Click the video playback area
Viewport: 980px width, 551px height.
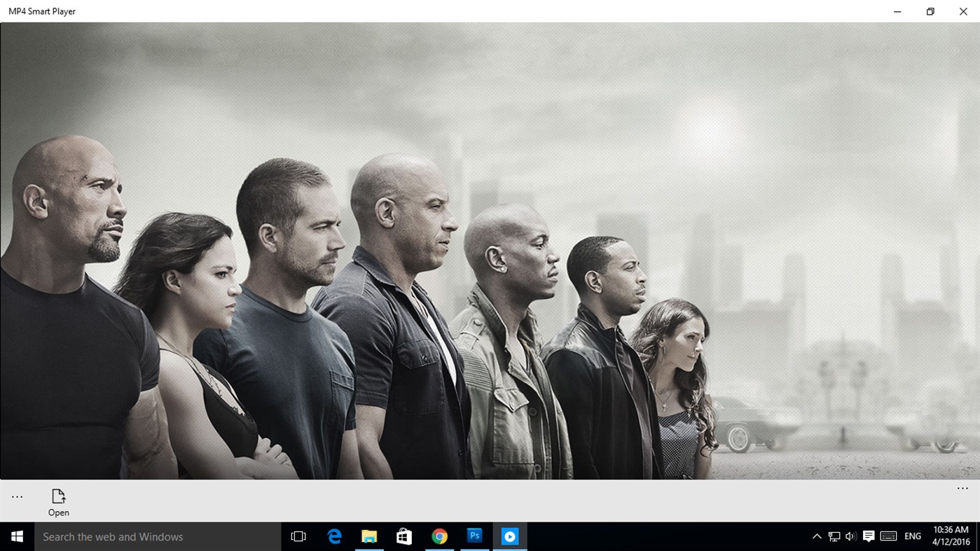coord(490,251)
